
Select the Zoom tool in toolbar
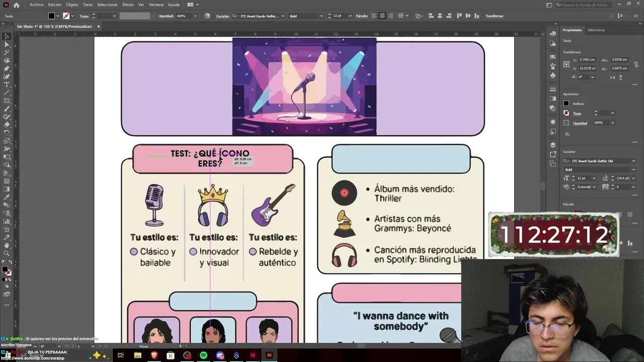[x=7, y=253]
